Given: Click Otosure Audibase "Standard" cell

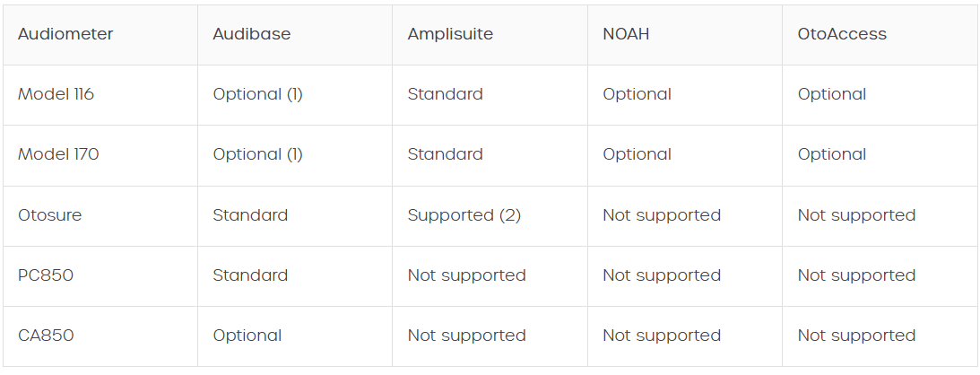Looking at the screenshot, I should [x=250, y=215].
